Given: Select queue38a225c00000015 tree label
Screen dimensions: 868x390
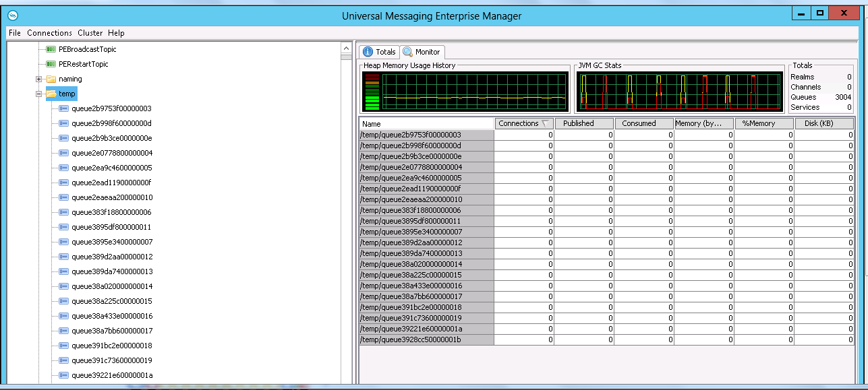Looking at the screenshot, I should pyautogui.click(x=111, y=301).
